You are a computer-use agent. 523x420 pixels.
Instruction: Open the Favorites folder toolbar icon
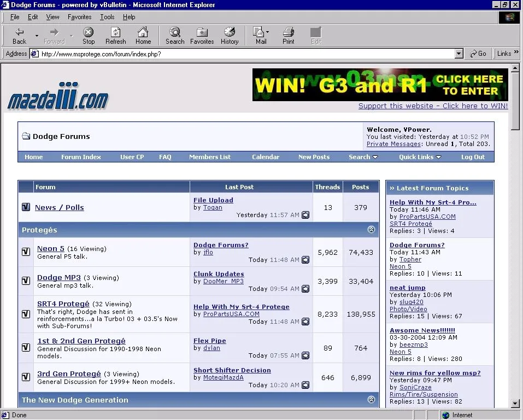[x=202, y=32]
